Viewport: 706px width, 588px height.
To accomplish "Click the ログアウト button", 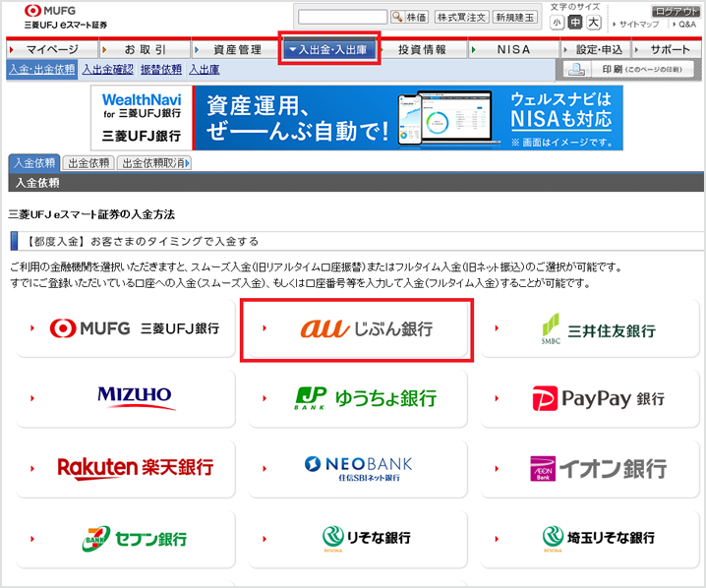I will tap(677, 10).
